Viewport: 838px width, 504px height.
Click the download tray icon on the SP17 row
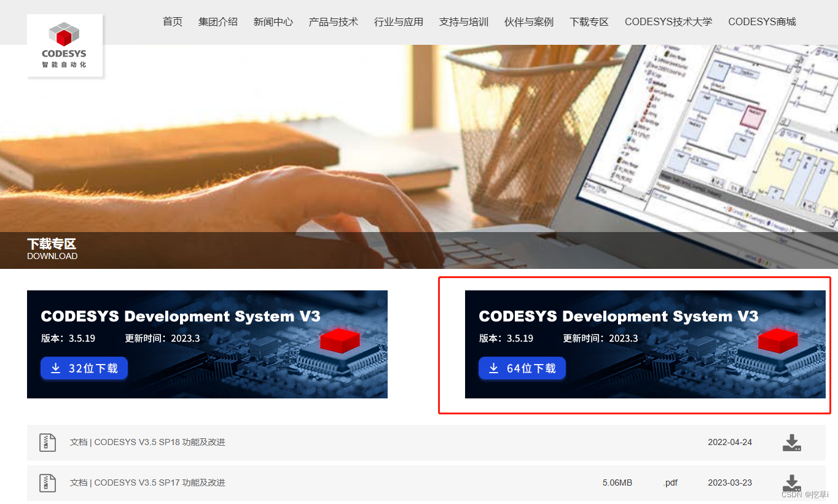pos(792,483)
